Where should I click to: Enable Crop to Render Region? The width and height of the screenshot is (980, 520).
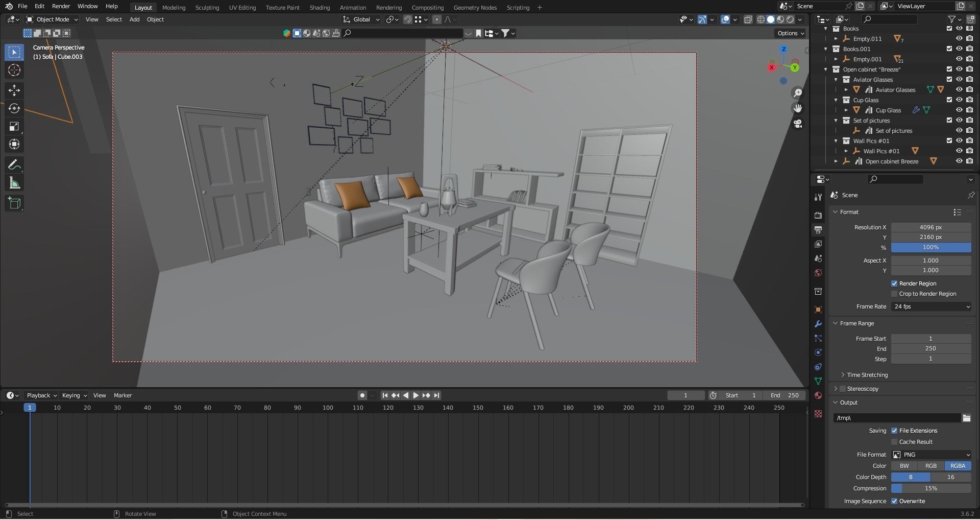[x=894, y=294]
